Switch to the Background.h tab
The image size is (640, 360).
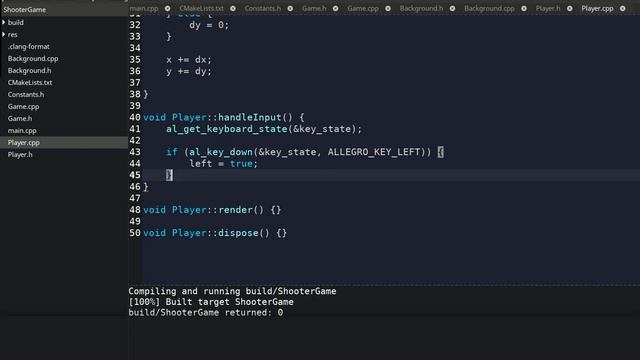[x=421, y=9]
